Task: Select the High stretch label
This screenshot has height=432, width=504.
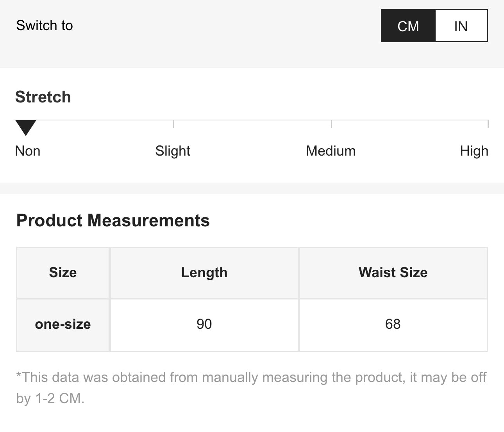Action: [x=474, y=151]
